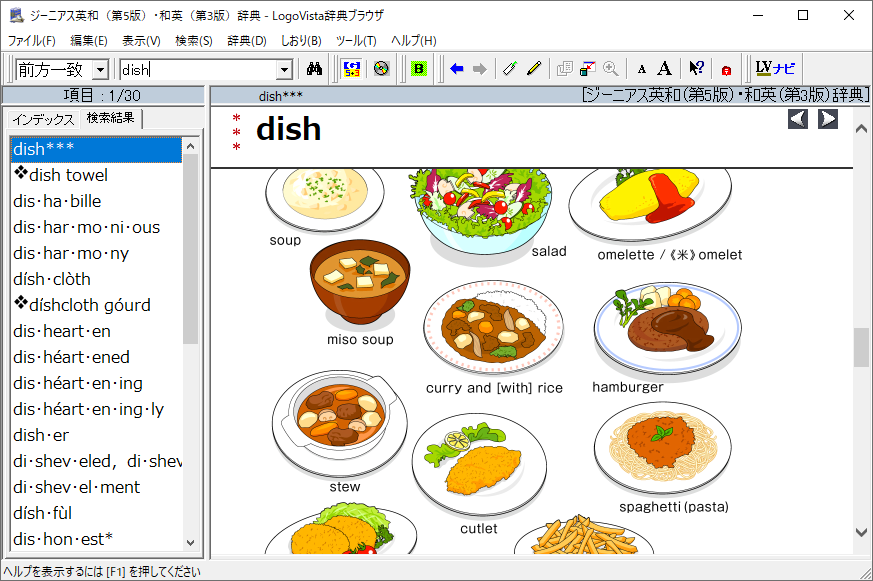Click the small letter A font icon
This screenshot has height=581, width=873.
[642, 69]
